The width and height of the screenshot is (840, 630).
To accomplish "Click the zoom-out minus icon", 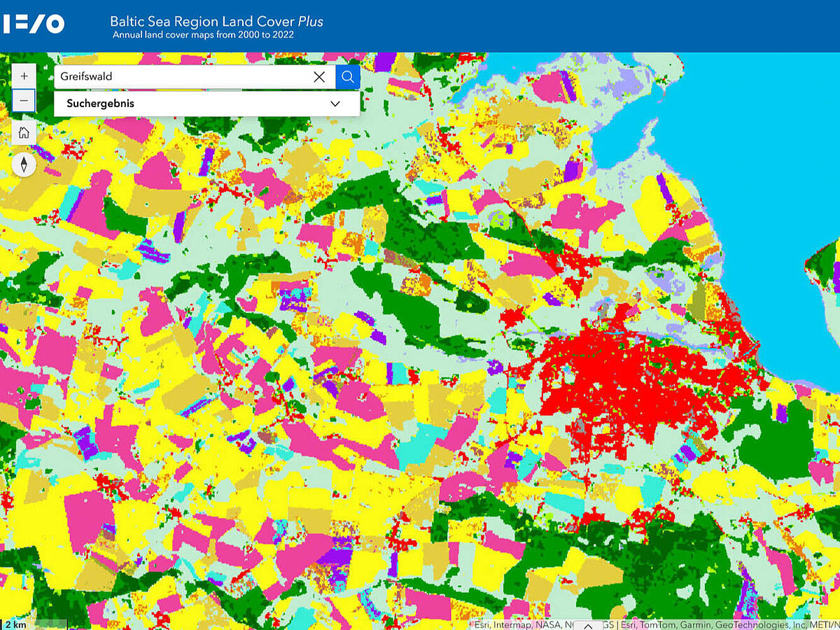I will [x=24, y=100].
